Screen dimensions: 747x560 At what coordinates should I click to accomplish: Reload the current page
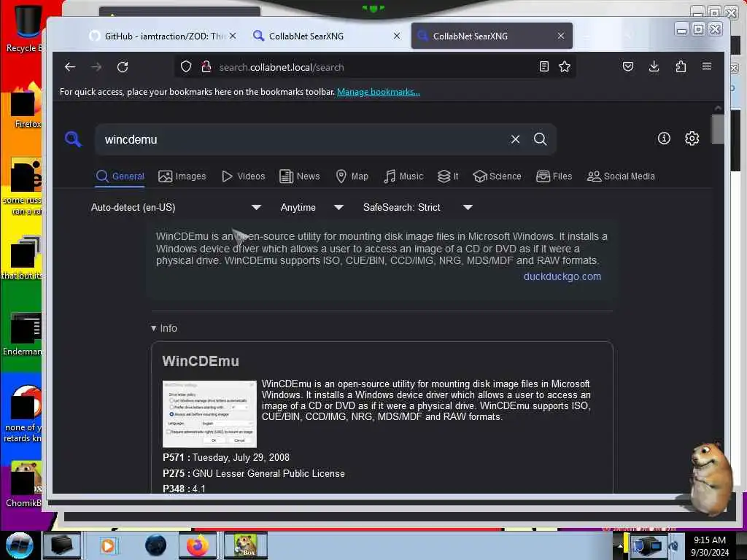[x=123, y=67]
